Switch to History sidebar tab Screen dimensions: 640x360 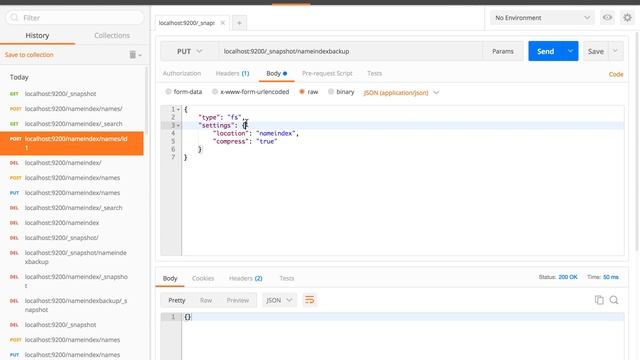pyautogui.click(x=37, y=36)
